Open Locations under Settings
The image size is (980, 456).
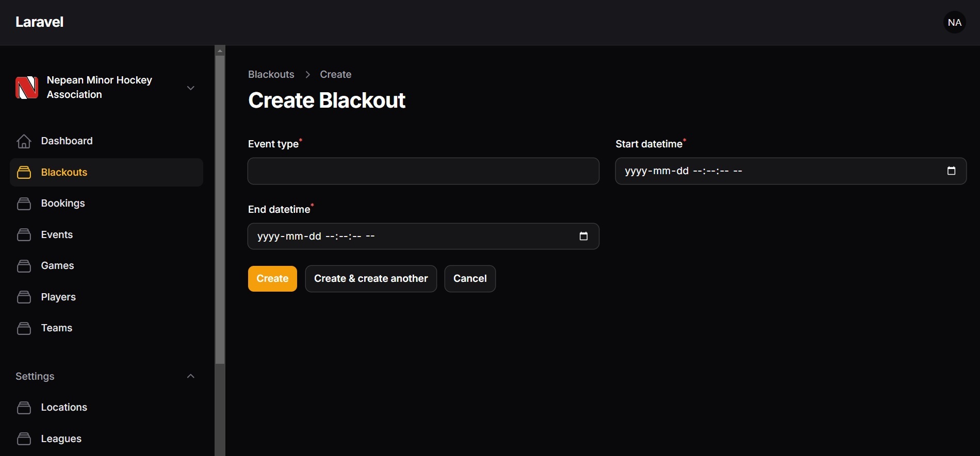coord(63,408)
